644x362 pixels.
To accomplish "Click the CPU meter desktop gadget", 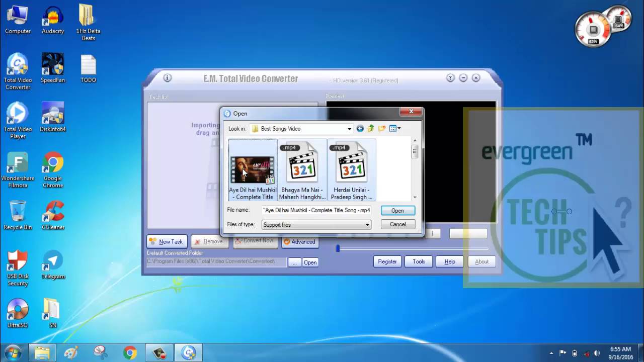I will coord(593,30).
